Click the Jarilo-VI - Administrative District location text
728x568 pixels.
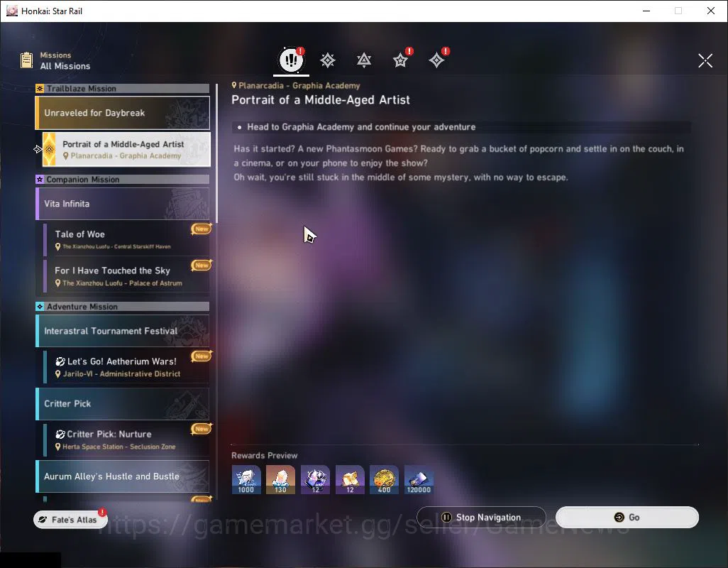[121, 374]
